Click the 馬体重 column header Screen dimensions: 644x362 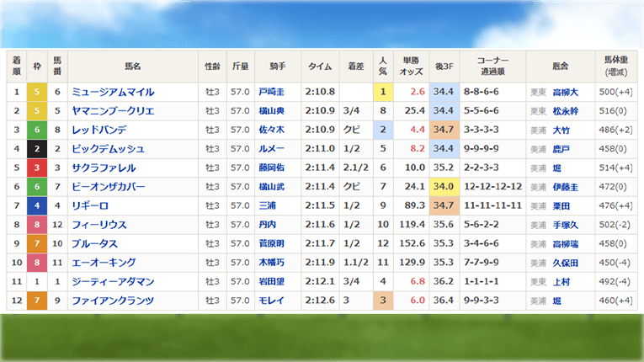point(616,67)
